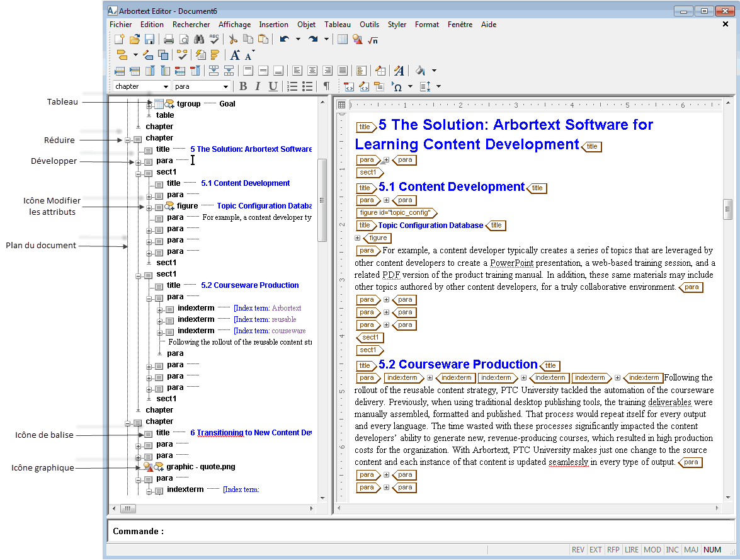Screen dimensions: 740x560
Task: Open the Undo history dropdown arrow
Action: (299, 39)
